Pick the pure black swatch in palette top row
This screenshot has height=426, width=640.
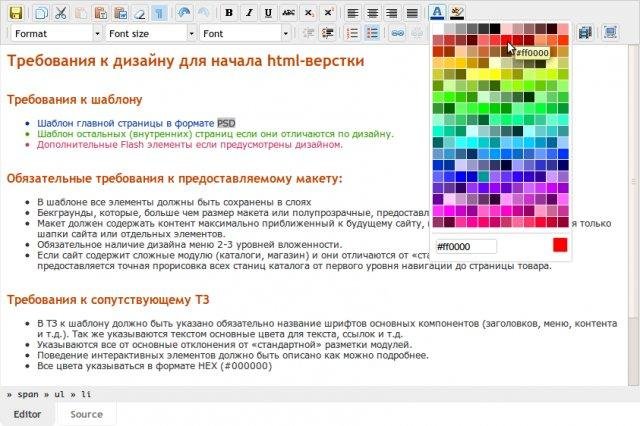point(495,29)
